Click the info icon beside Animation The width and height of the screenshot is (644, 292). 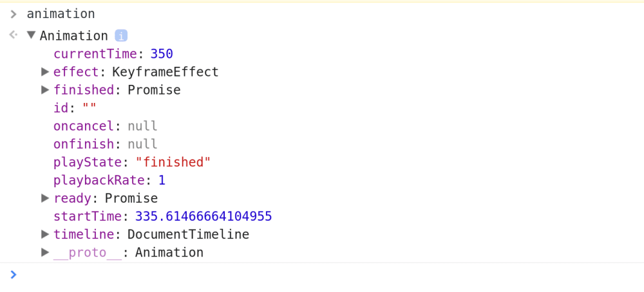pos(121,35)
